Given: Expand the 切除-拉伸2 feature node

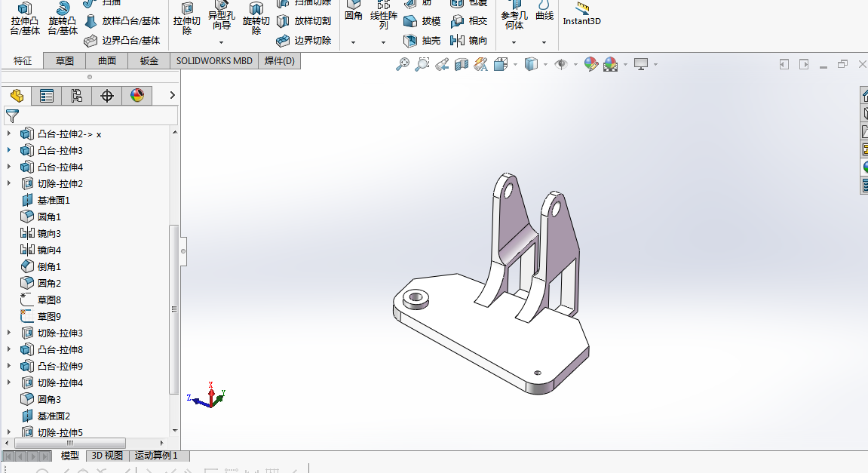Looking at the screenshot, I should 8,183.
